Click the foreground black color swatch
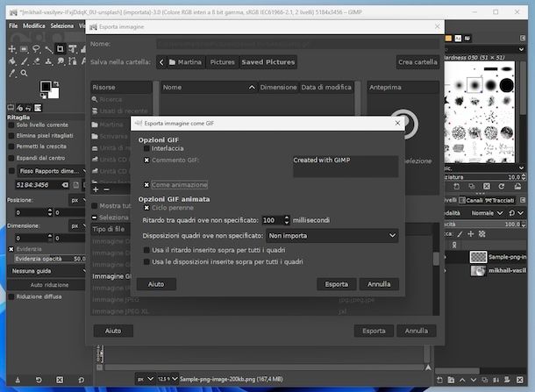This screenshot has width=535, height=392. tap(45, 86)
